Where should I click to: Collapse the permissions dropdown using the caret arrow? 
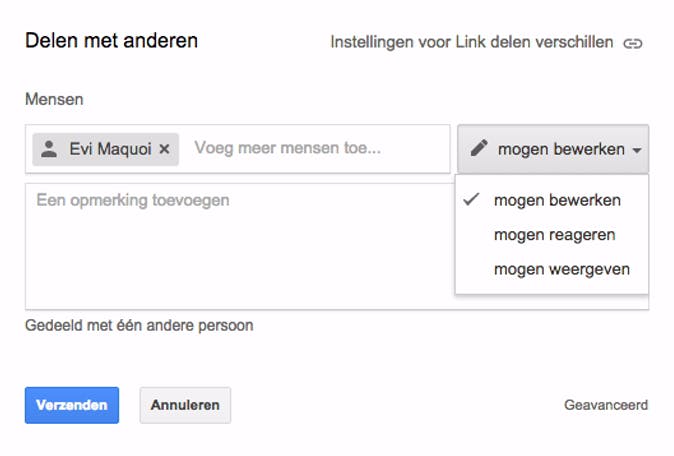tap(635, 150)
